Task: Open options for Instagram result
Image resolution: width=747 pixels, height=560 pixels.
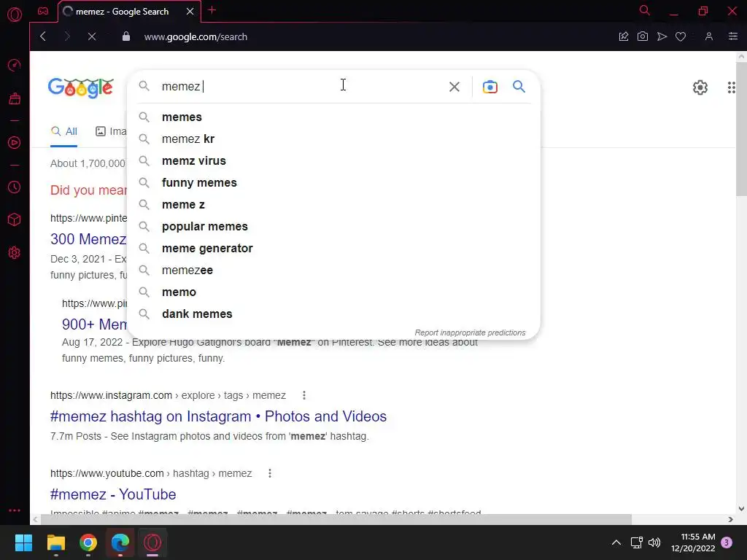Action: point(304,395)
